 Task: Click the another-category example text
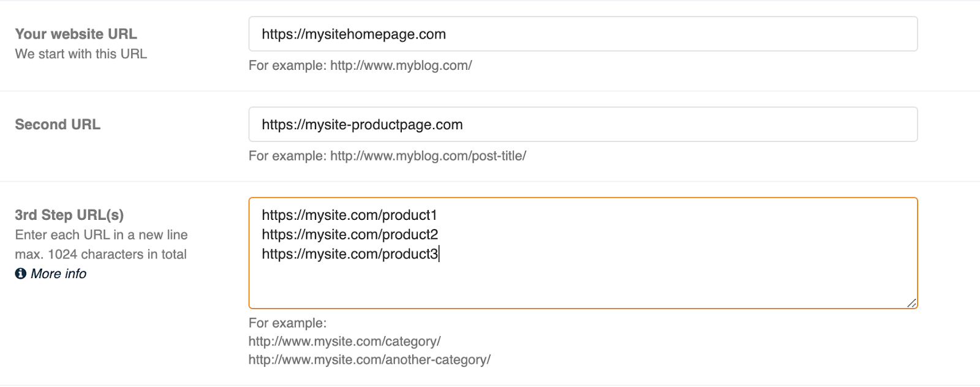tap(369, 360)
